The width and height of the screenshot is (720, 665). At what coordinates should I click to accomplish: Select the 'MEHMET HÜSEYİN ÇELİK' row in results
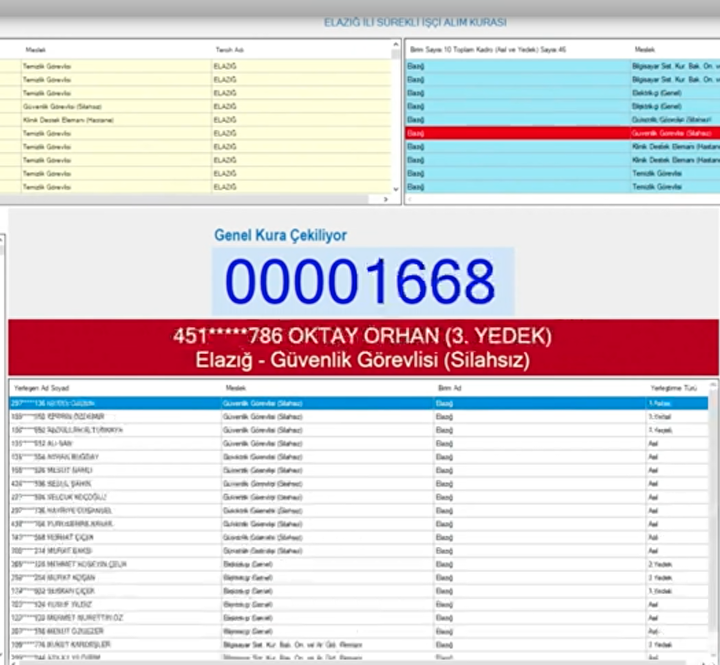coord(359,564)
